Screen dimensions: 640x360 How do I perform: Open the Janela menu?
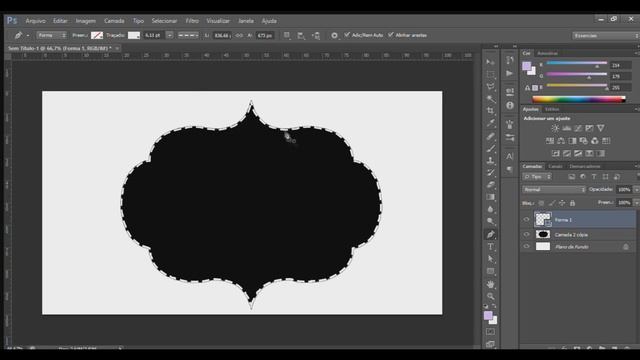[x=246, y=21]
